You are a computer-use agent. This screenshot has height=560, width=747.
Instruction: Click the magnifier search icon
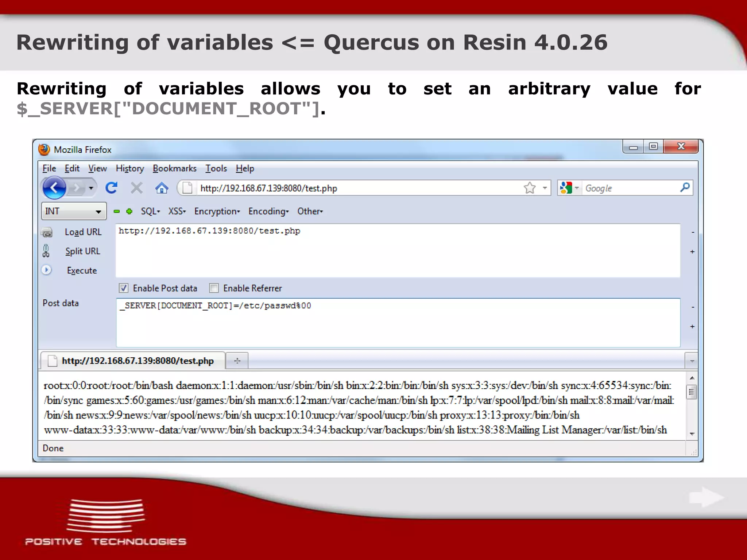coord(685,188)
